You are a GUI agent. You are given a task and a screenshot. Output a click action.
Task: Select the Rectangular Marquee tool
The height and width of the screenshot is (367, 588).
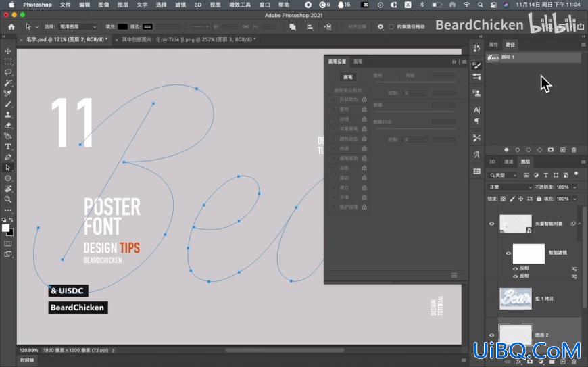8,62
